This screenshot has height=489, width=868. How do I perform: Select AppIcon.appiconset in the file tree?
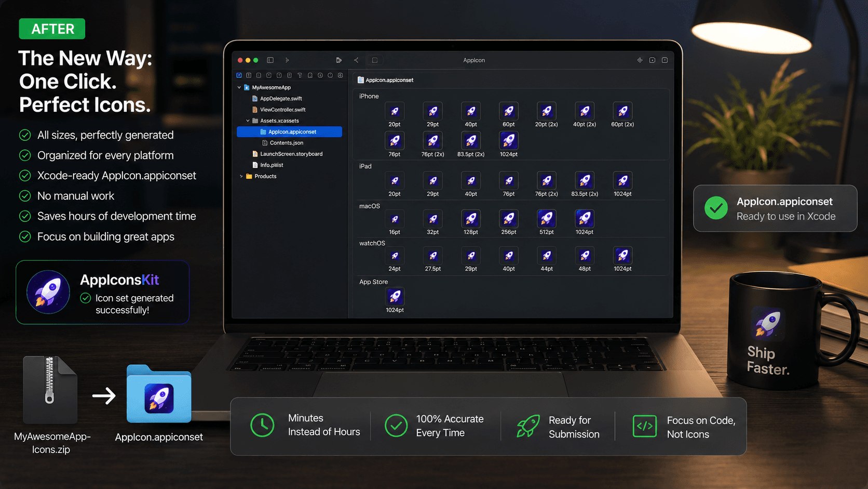pos(289,132)
